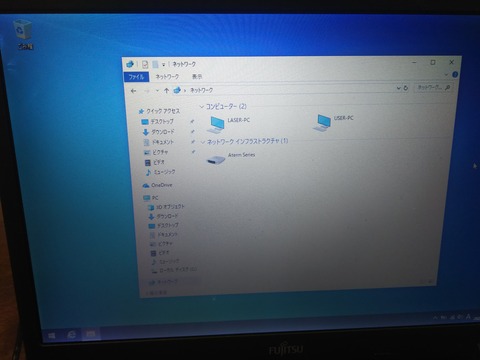Image resolution: width=480 pixels, height=360 pixels.
Task: Open the address bar history dropdown chevron
Action: tap(398, 88)
